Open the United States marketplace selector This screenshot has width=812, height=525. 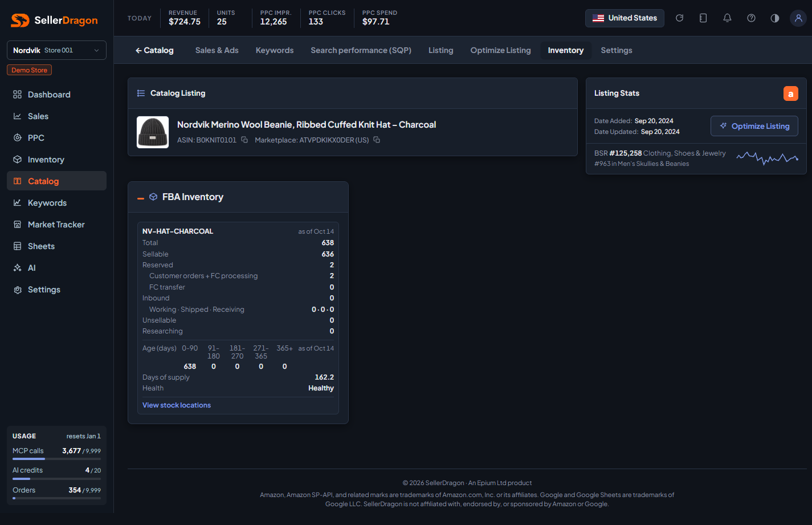coord(625,18)
